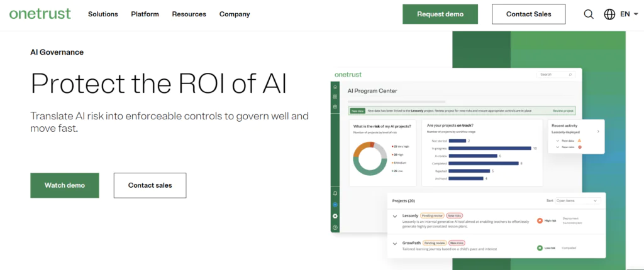Open the Resources menu
The image size is (644, 270).
[x=189, y=14]
